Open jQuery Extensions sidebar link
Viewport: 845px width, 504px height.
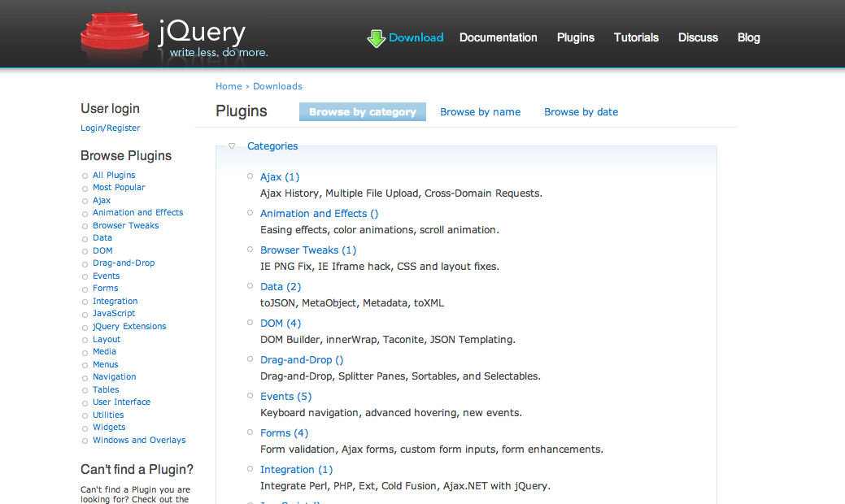pyautogui.click(x=129, y=326)
